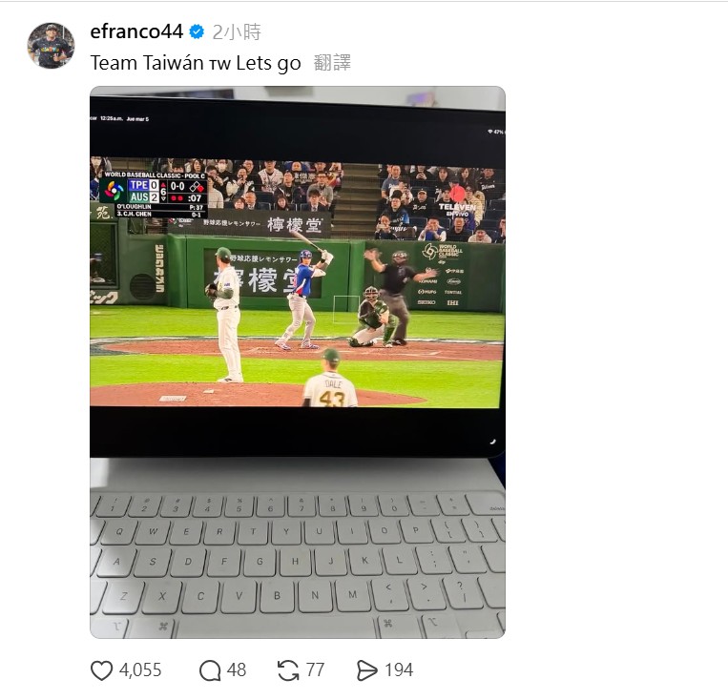This screenshot has height=700, width=728.
Task: Click the 194 shares count
Action: pos(399,670)
